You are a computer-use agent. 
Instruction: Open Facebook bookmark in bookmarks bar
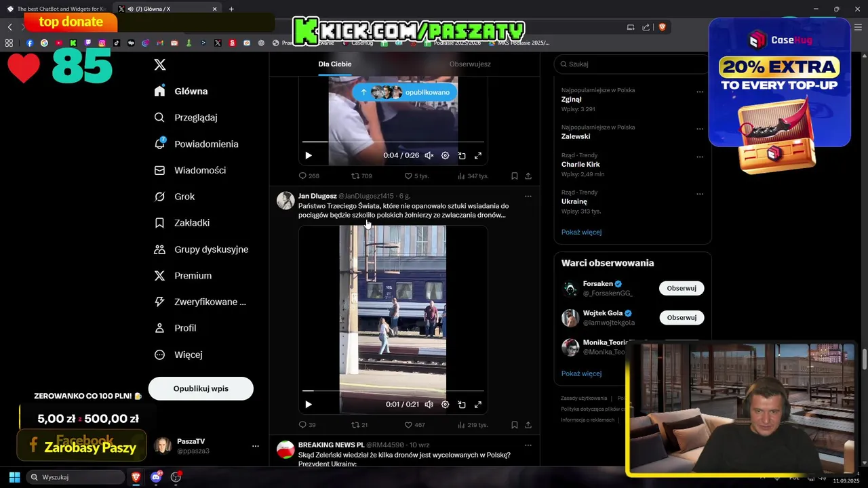pyautogui.click(x=29, y=43)
